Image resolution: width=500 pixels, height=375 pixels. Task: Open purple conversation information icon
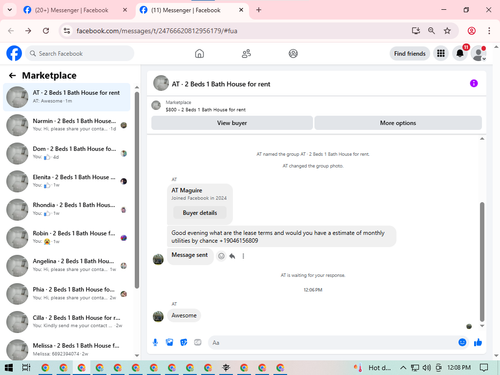point(474,83)
